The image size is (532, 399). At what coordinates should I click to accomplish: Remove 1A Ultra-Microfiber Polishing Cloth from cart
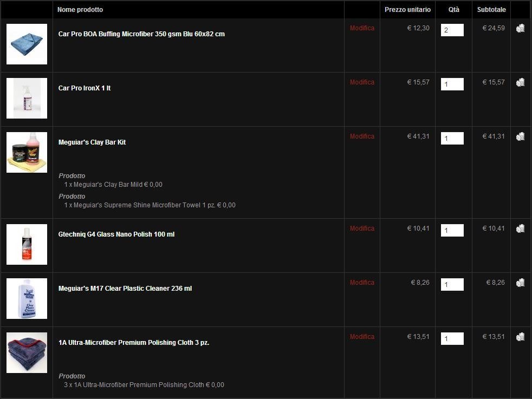pos(521,337)
